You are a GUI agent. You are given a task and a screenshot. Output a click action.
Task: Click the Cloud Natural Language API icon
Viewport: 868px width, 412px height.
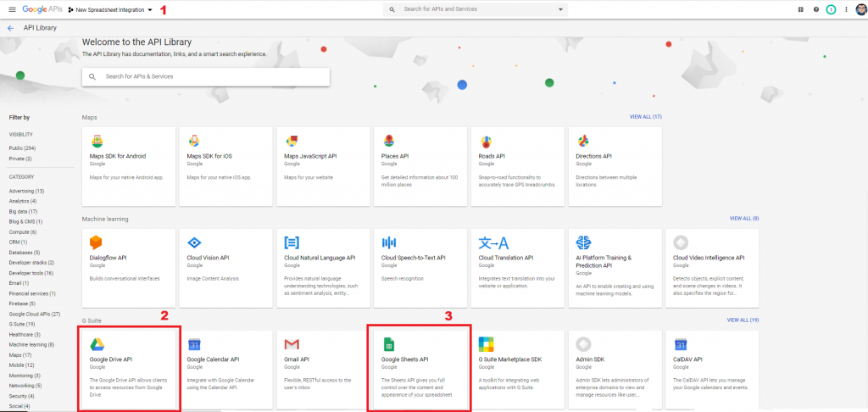tap(292, 242)
